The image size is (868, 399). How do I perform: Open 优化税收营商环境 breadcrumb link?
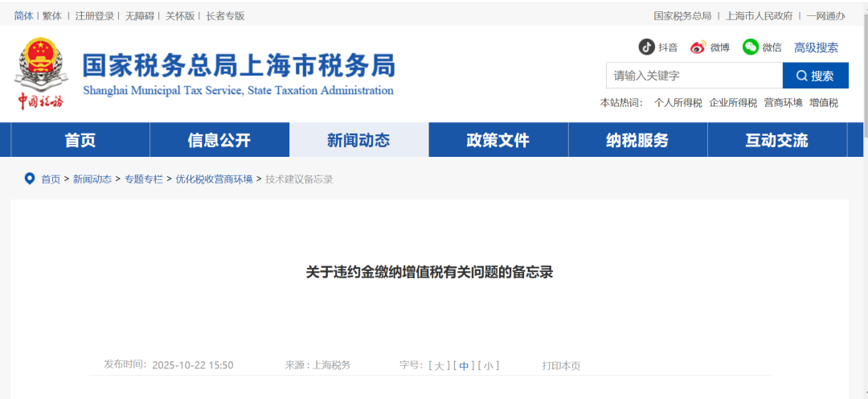(214, 179)
